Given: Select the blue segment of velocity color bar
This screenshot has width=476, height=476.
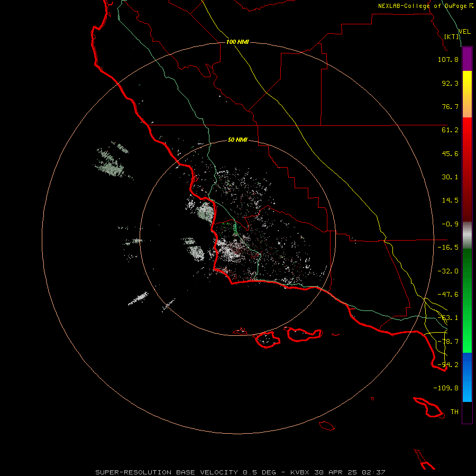Looking at the screenshot, I should [467, 377].
